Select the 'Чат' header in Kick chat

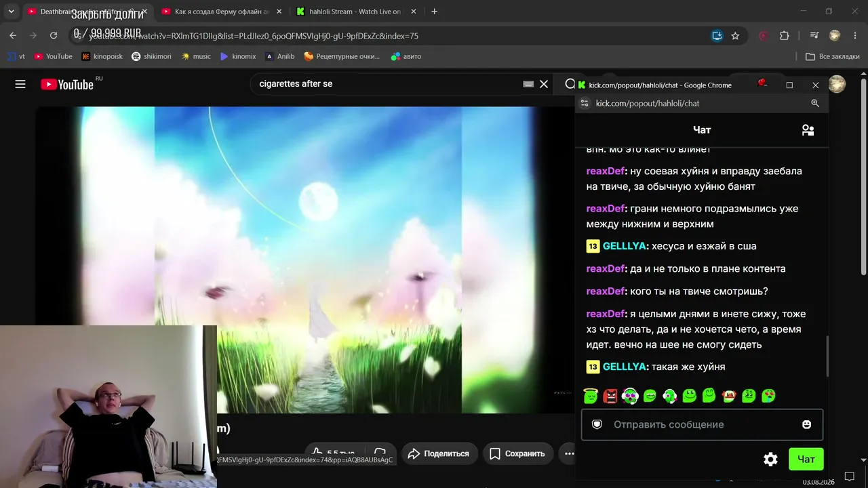click(x=702, y=130)
